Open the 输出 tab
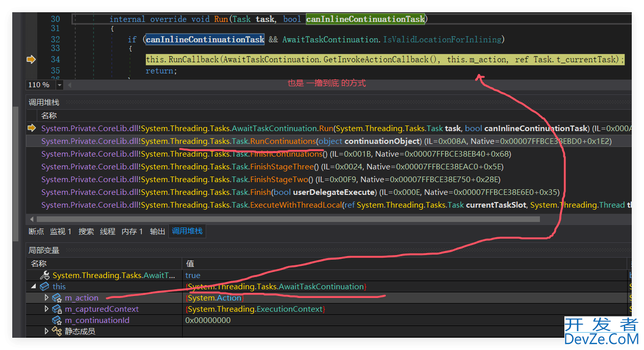Viewport: 644px width, 350px height. (x=157, y=232)
